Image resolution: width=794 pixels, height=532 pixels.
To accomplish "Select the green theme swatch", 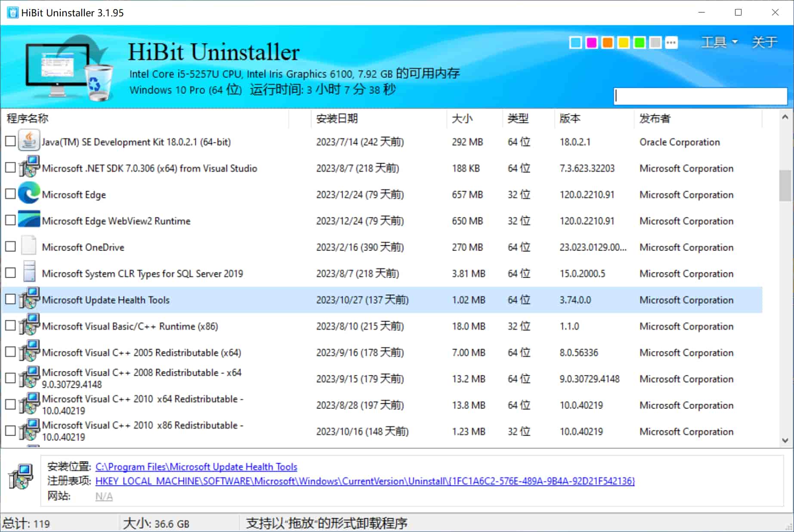I will [x=639, y=43].
